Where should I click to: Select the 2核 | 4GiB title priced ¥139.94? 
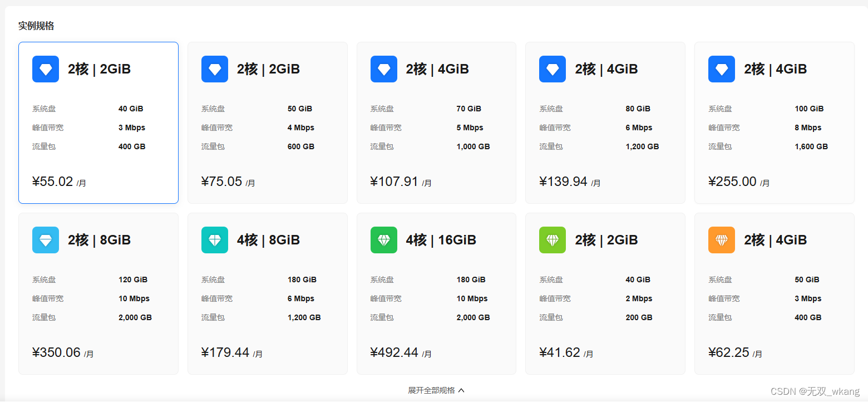606,69
